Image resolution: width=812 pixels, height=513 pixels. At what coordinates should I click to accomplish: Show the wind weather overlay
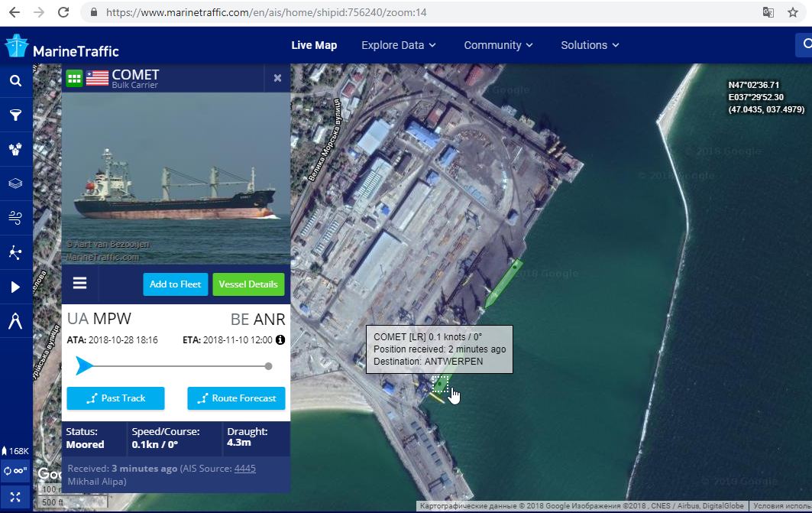pyautogui.click(x=15, y=218)
